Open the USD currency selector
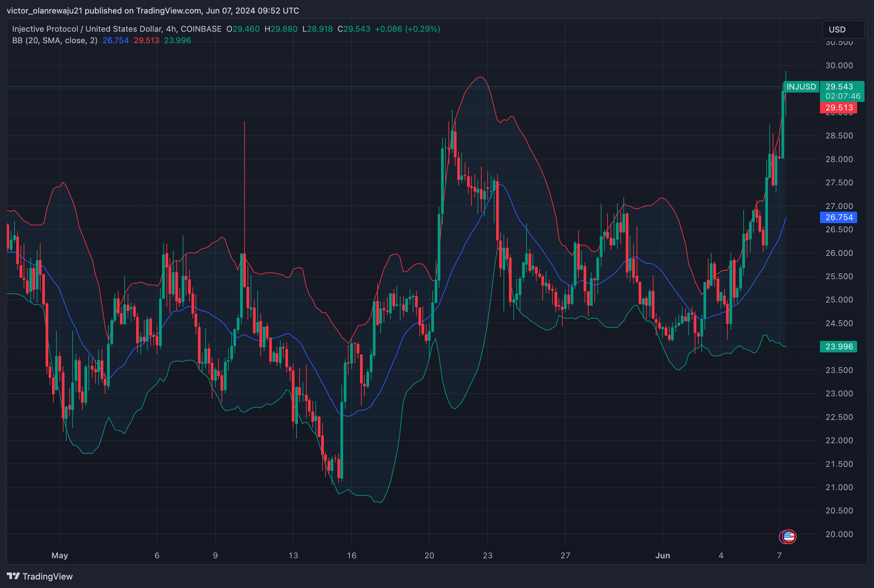The height and width of the screenshot is (588, 874). pyautogui.click(x=843, y=30)
